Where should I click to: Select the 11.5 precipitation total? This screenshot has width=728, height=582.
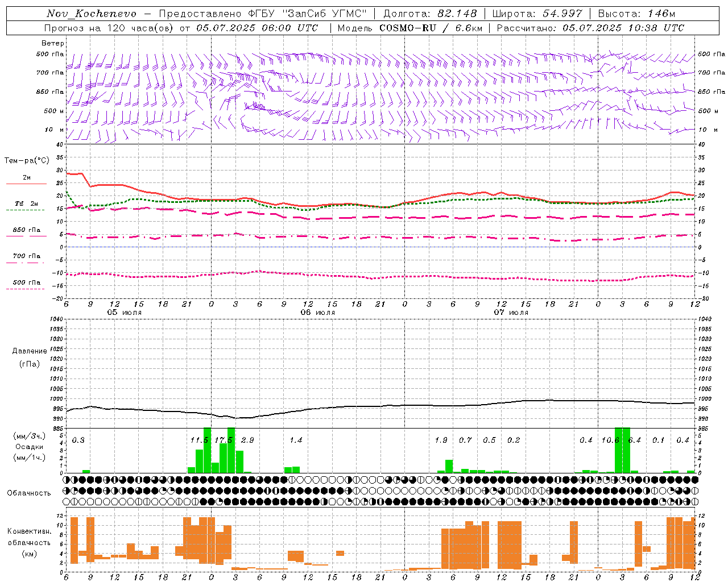(x=200, y=440)
